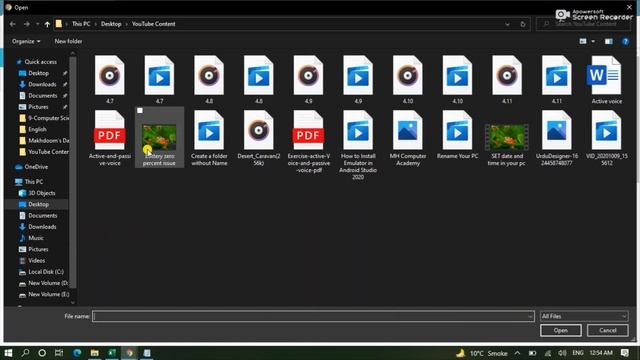The width and height of the screenshot is (640, 360).
Task: Select VID_20201009_155612 video file
Action: coord(606,131)
